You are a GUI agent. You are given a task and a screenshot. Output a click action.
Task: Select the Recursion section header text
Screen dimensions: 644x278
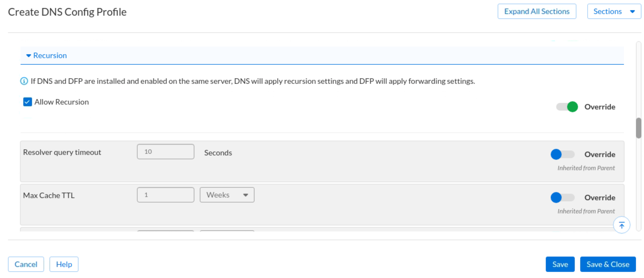click(x=50, y=56)
